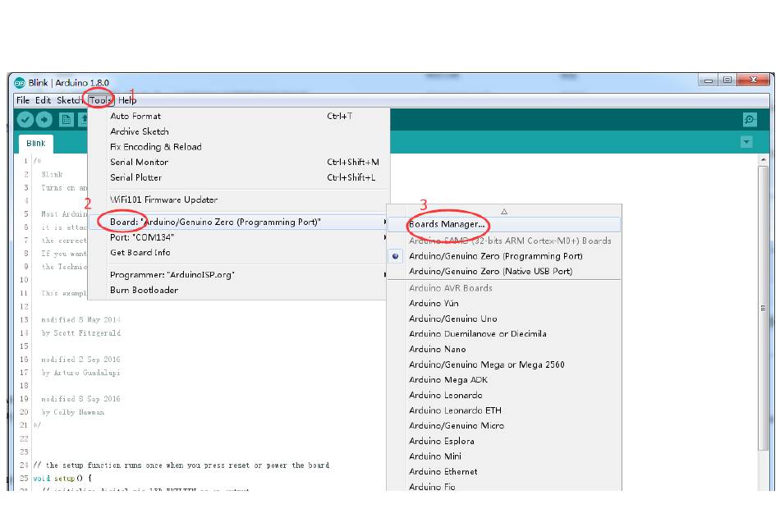Select Arduino Ethernet board
780x532 pixels.
coord(504,471)
